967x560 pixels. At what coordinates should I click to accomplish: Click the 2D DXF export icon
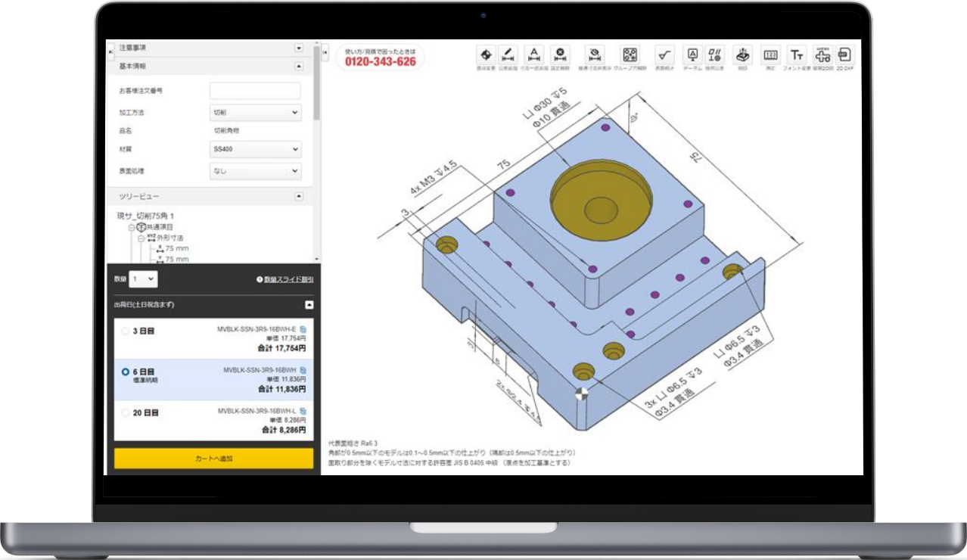pyautogui.click(x=845, y=55)
